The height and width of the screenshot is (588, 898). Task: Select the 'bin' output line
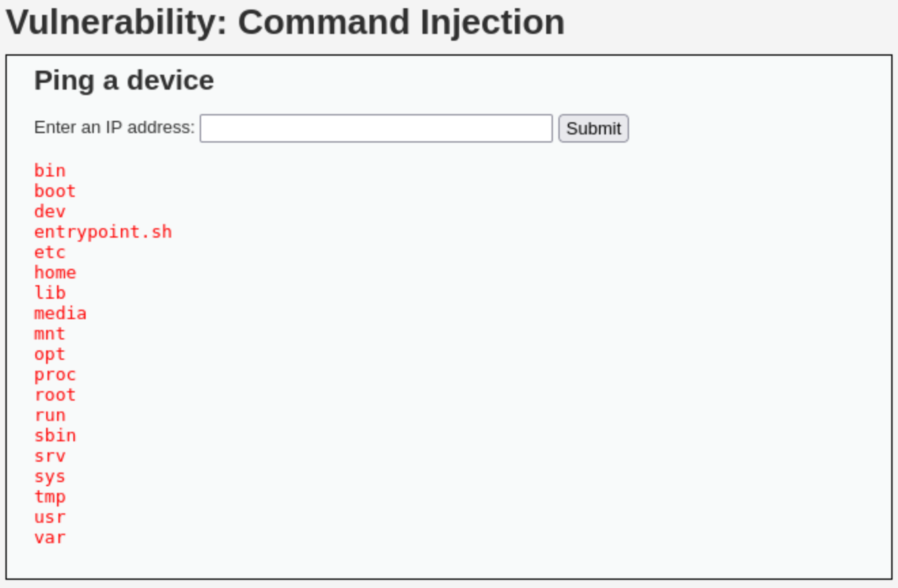[50, 170]
